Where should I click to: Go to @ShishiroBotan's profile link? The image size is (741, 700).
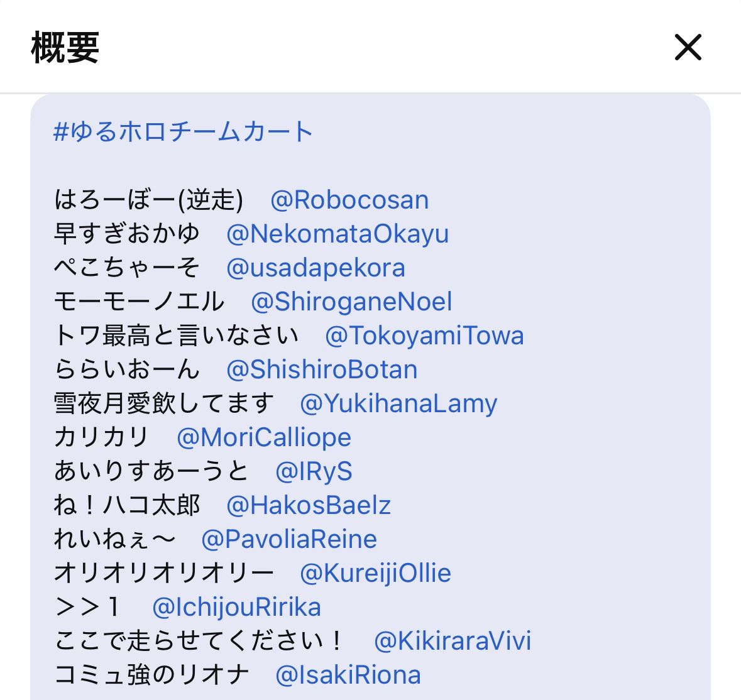(322, 369)
